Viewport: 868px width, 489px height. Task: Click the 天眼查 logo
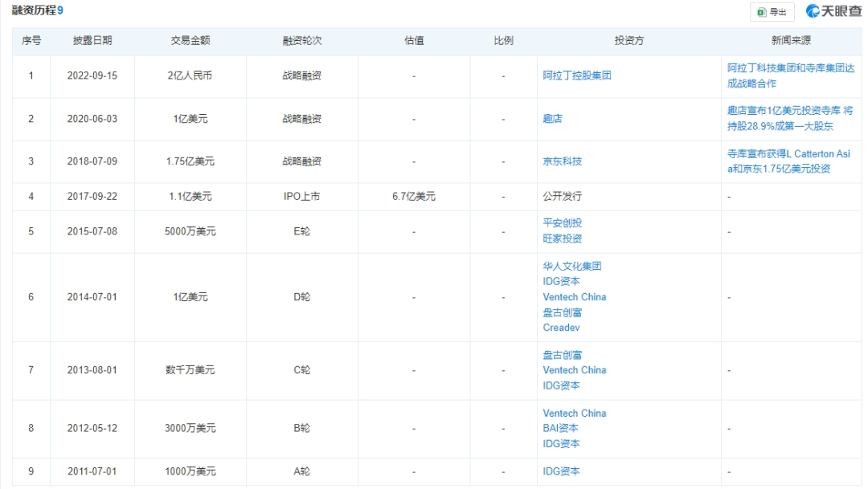click(833, 11)
